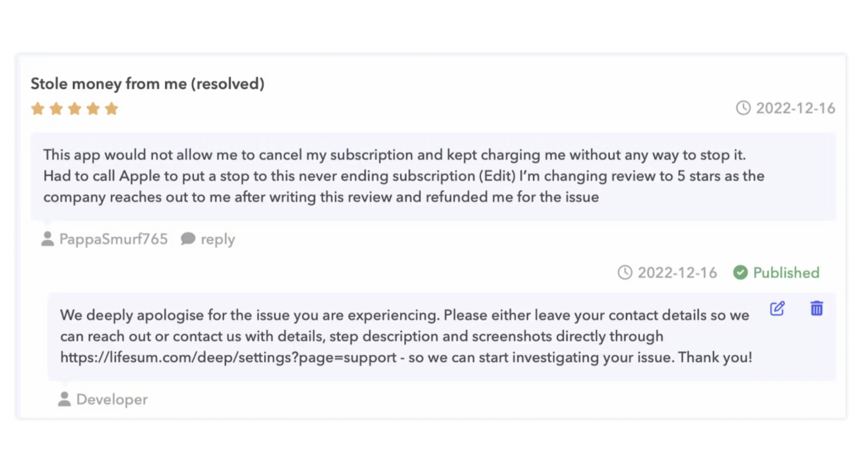This screenshot has height=462, width=868.
Task: Delete the developer reply with trash icon
Action: 816,309
